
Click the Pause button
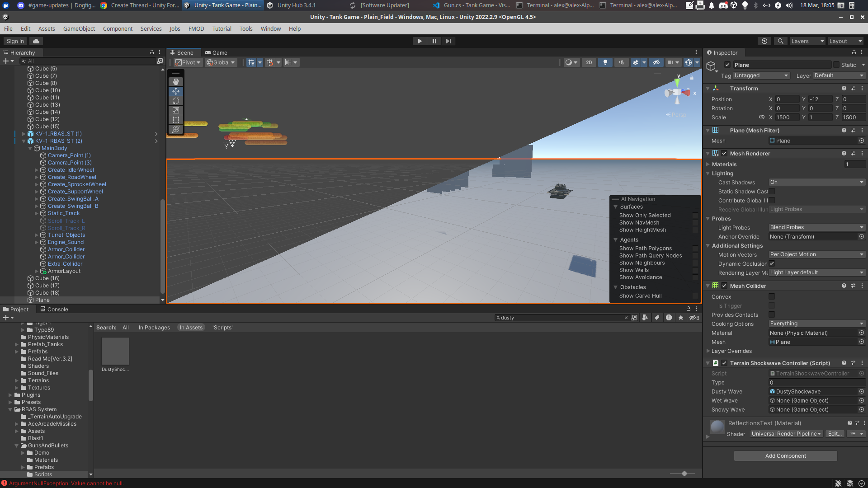coord(434,41)
